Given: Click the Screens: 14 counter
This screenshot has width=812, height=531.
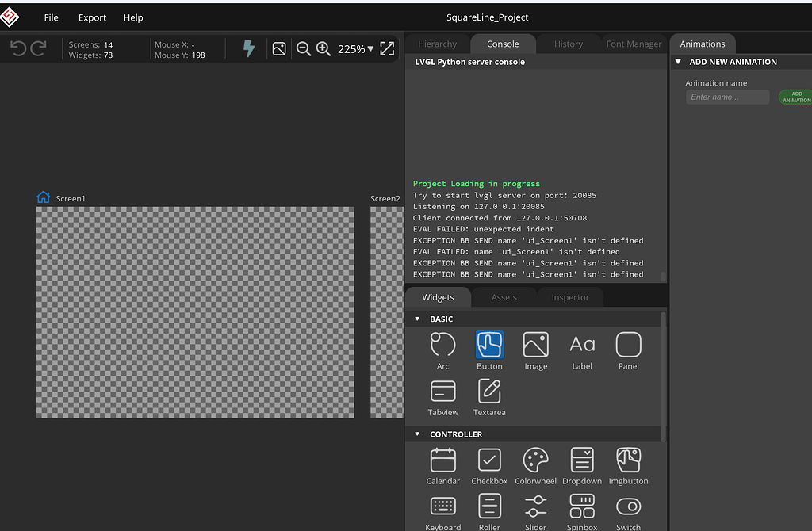Looking at the screenshot, I should pos(90,44).
